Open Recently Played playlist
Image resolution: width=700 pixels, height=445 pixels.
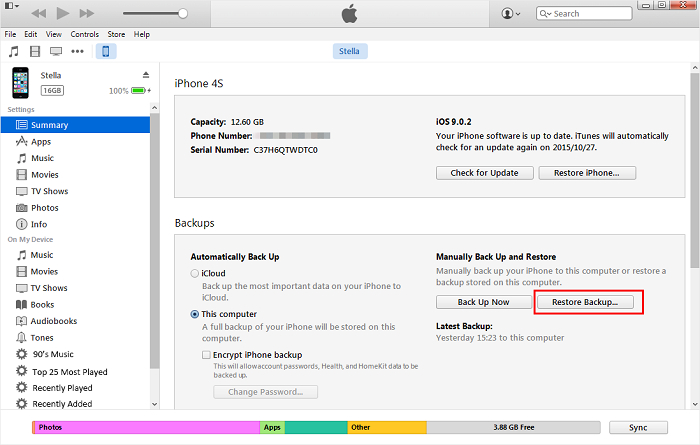[x=75, y=387]
